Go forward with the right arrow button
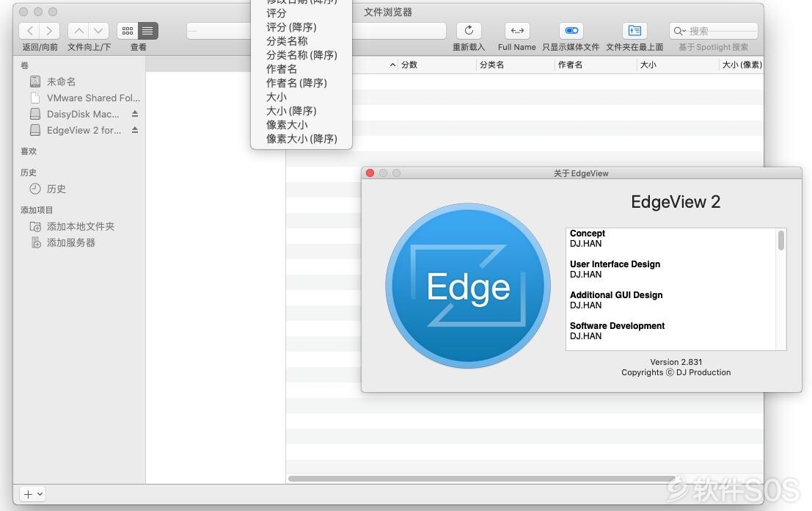The height and width of the screenshot is (511, 812). [x=49, y=31]
